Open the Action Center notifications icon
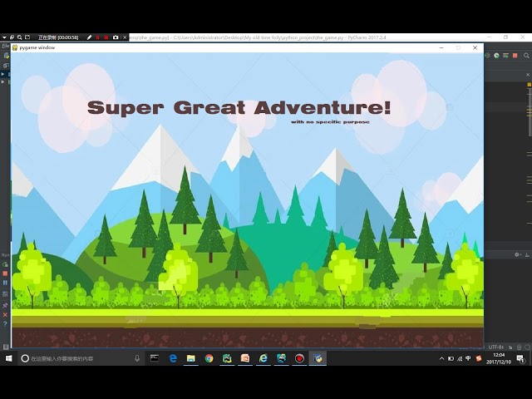The width and height of the screenshot is (532, 399). 521,358
